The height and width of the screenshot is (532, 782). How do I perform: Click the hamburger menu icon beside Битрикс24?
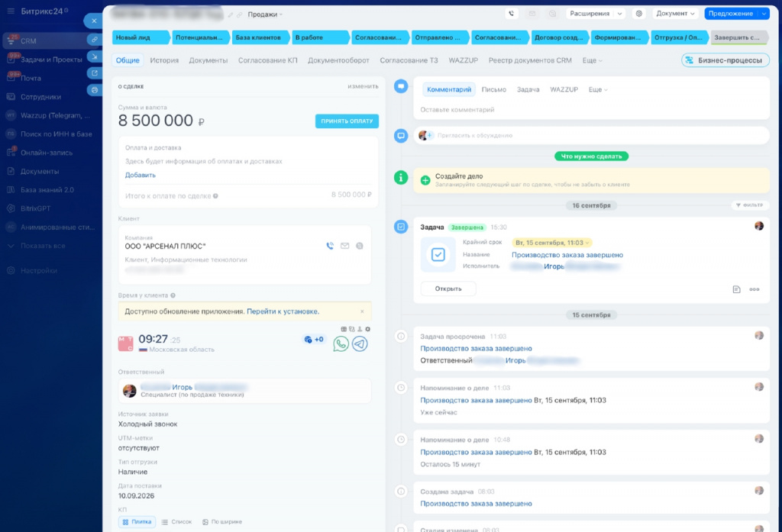coord(11,11)
